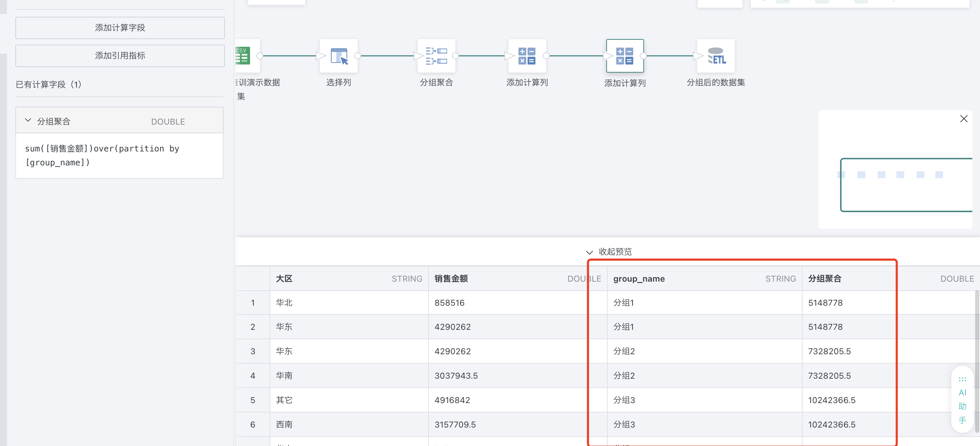Click the group_name column header
The height and width of the screenshot is (446, 980).
click(x=639, y=279)
